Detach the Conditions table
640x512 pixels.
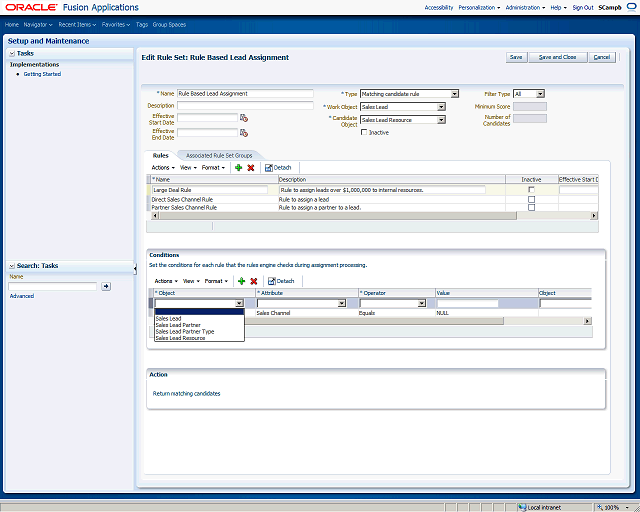pos(281,281)
